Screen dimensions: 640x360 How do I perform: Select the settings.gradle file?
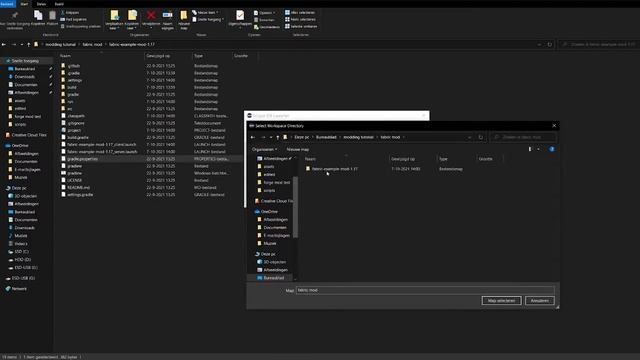pos(80,195)
